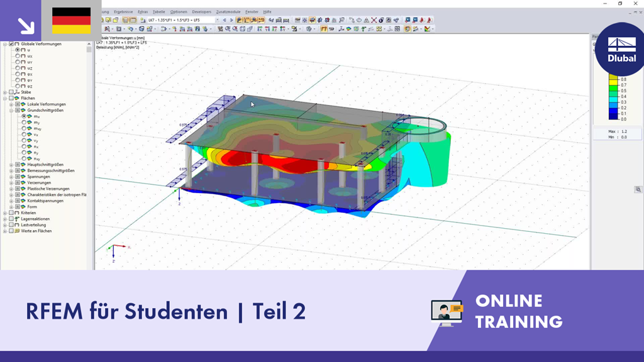Click the German flag icon
Image resolution: width=644 pixels, height=362 pixels.
pyautogui.click(x=71, y=21)
